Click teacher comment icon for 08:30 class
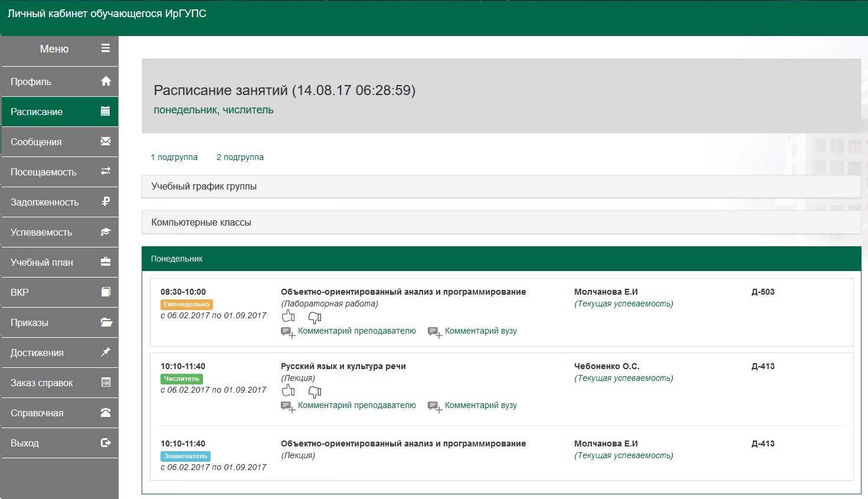 coord(288,332)
